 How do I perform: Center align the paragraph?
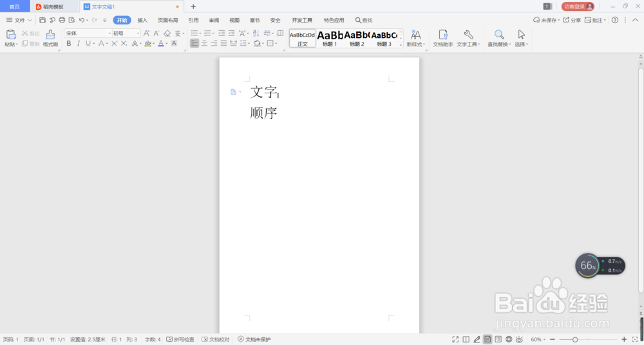[x=204, y=43]
